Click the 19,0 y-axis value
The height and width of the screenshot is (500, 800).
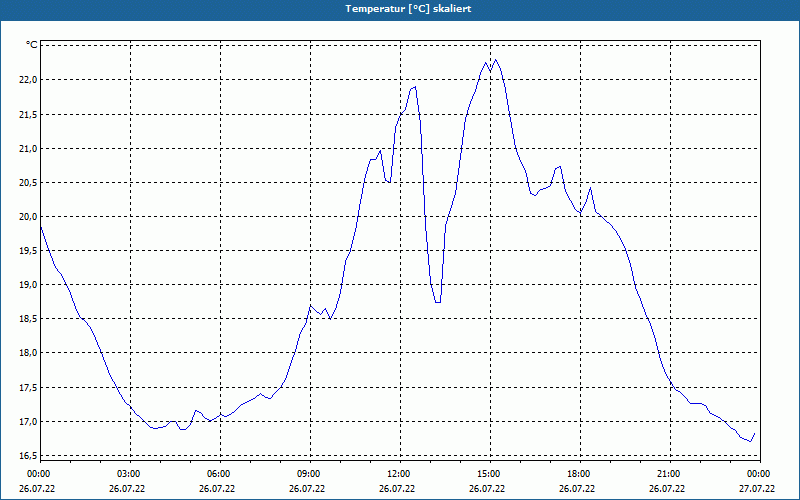click(x=29, y=285)
